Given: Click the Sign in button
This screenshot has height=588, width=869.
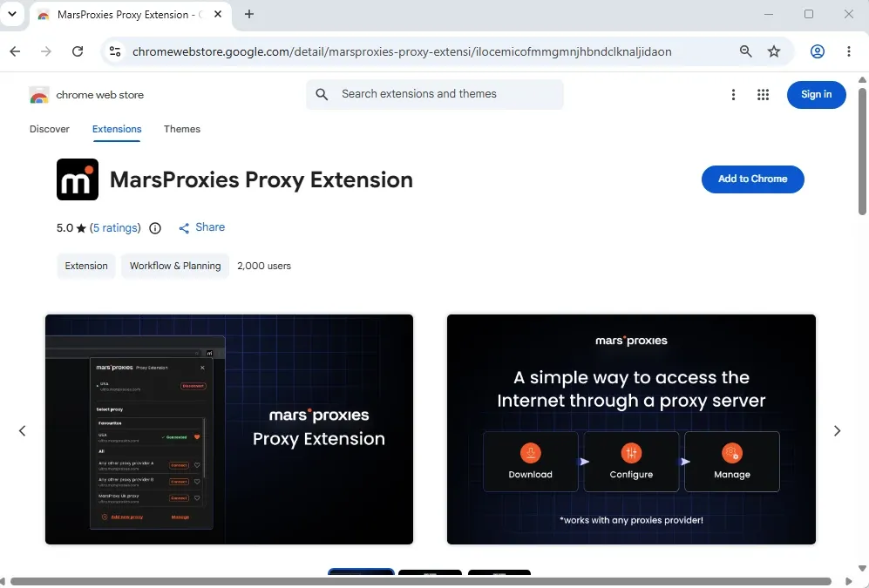Looking at the screenshot, I should click(817, 95).
